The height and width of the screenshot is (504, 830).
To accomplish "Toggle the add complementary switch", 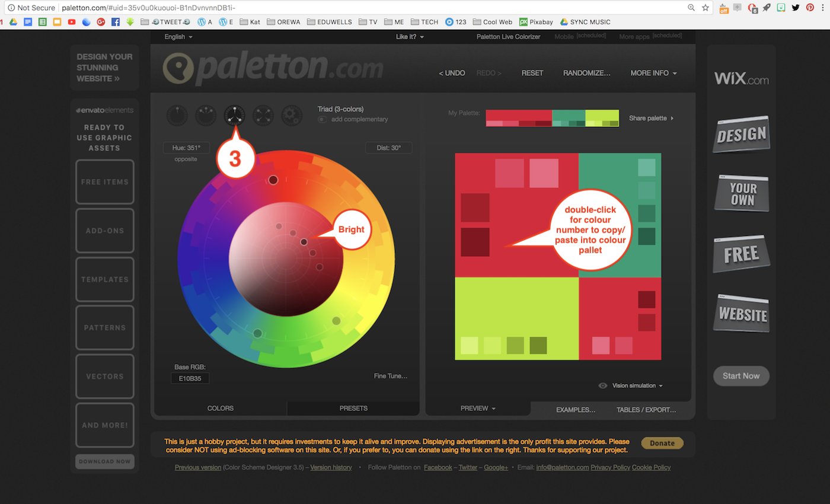I will coord(322,119).
